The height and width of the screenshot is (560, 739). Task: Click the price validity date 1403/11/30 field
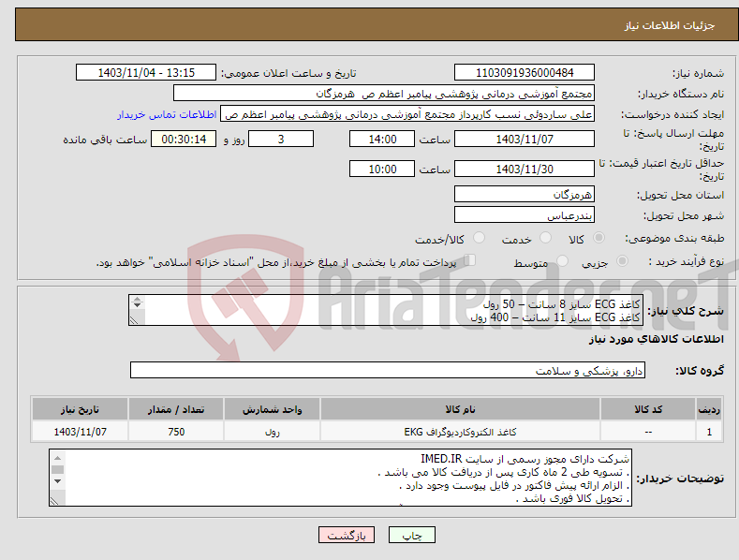tap(525, 169)
